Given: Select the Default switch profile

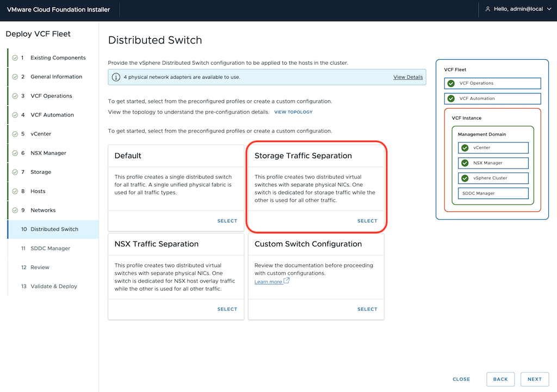Looking at the screenshot, I should (x=227, y=221).
